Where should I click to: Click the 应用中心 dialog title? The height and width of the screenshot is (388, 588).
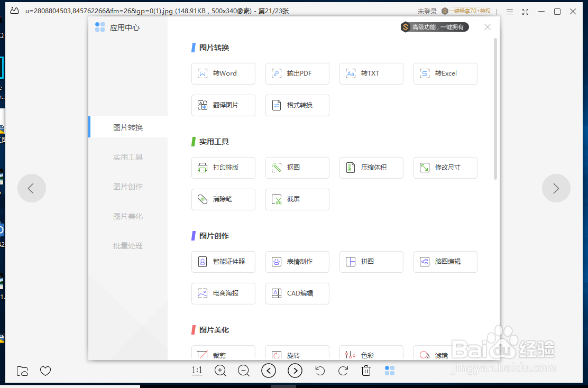click(x=124, y=27)
